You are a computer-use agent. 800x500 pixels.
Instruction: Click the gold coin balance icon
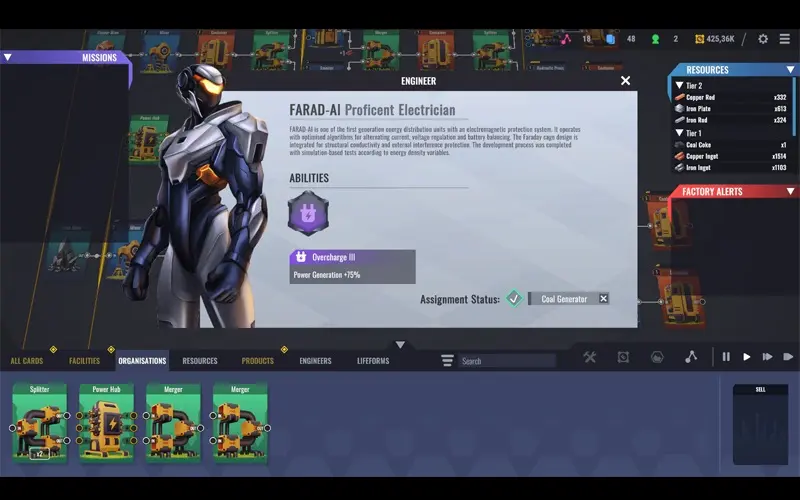click(x=699, y=39)
